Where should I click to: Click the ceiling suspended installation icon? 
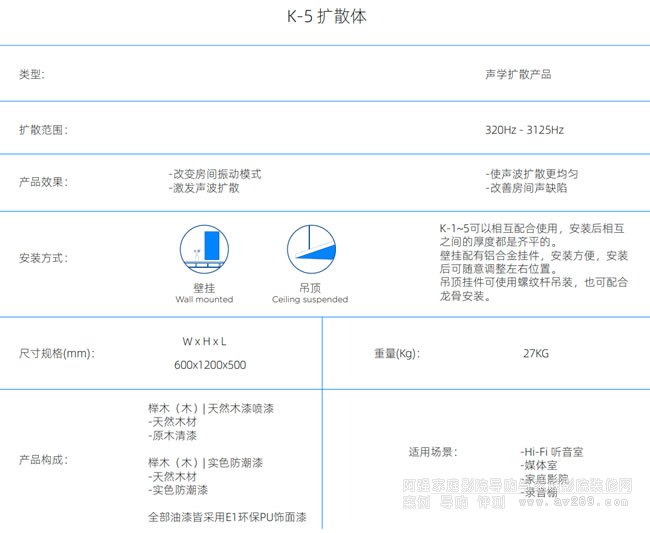[310, 247]
